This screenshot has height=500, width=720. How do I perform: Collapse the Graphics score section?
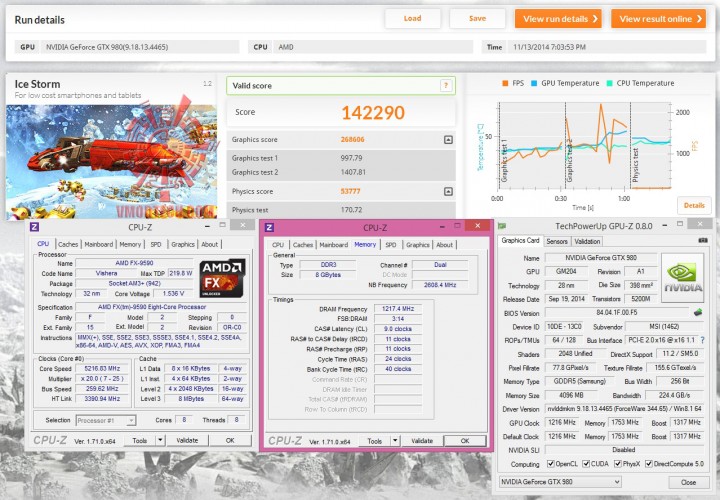click(x=449, y=140)
